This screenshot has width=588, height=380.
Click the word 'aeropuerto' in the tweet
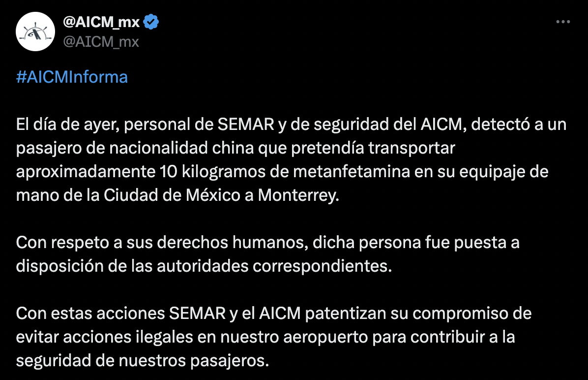(x=326, y=338)
